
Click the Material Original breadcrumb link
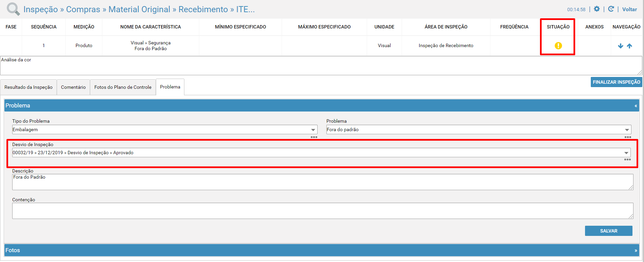tap(139, 9)
